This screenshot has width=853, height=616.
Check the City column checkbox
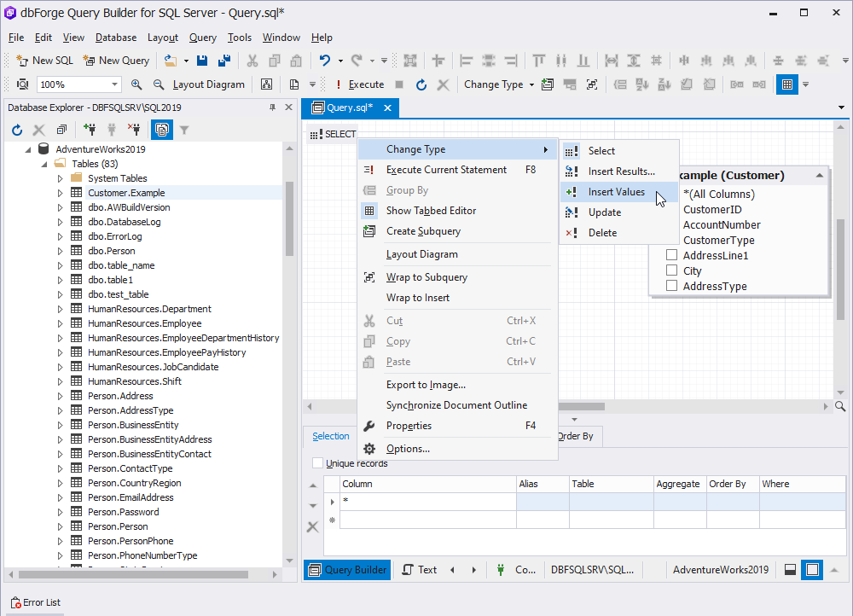tap(672, 270)
